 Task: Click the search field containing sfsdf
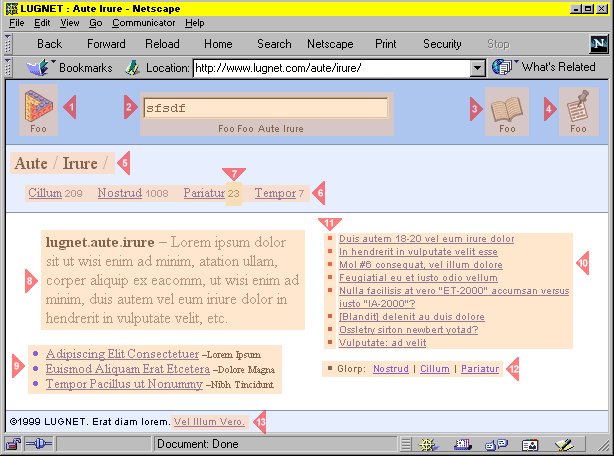coord(265,108)
